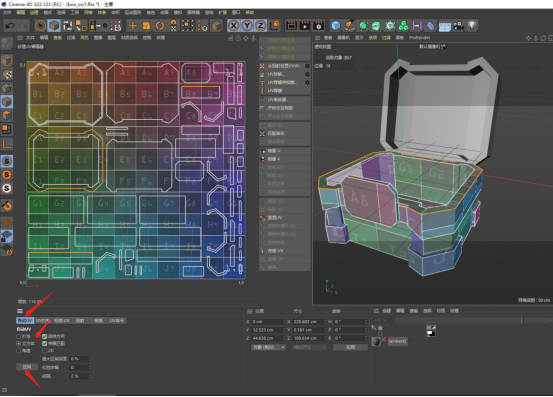Click Render to Picture Viewer icon

[305, 26]
